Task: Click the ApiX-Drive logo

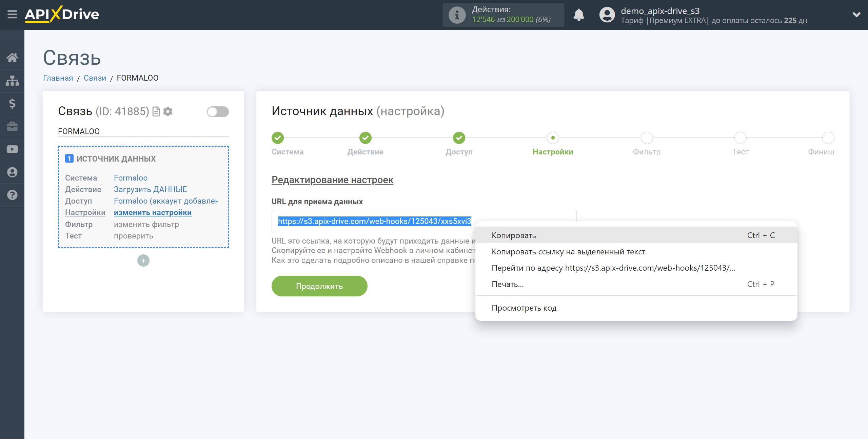Action: pos(62,15)
